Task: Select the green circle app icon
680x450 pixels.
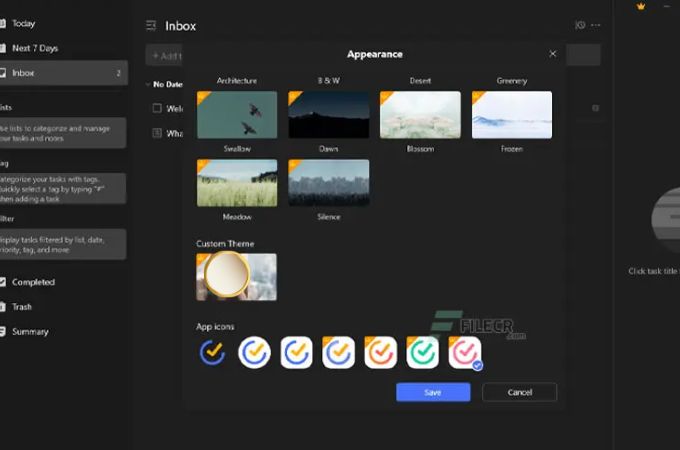Action: click(423, 352)
